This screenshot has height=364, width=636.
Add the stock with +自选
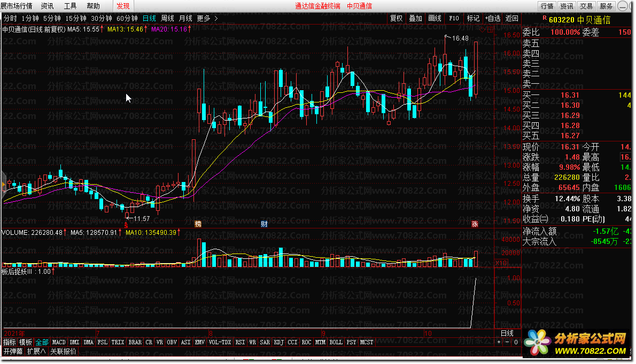click(x=492, y=18)
